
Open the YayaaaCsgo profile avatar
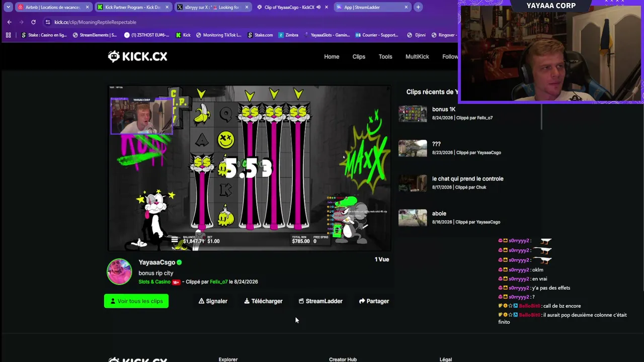pyautogui.click(x=119, y=271)
